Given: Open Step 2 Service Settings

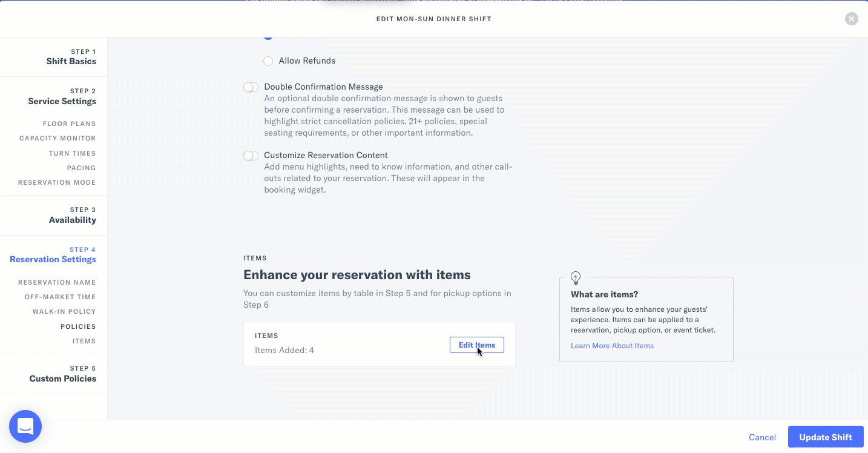Looking at the screenshot, I should pos(62,96).
